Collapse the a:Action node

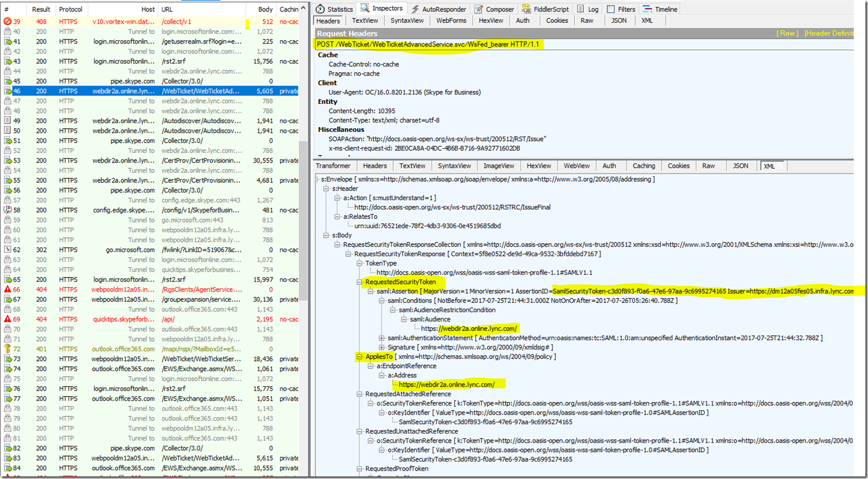[337, 198]
